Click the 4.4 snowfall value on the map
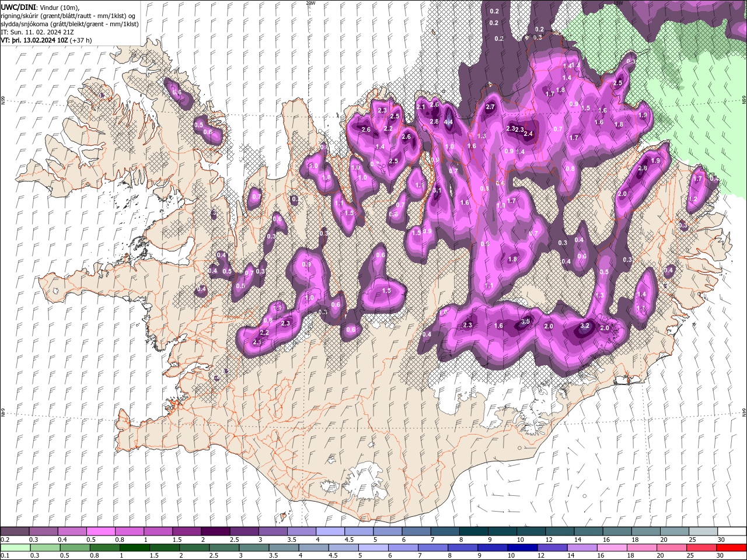Screen dimensions: 747x560 (448, 122)
